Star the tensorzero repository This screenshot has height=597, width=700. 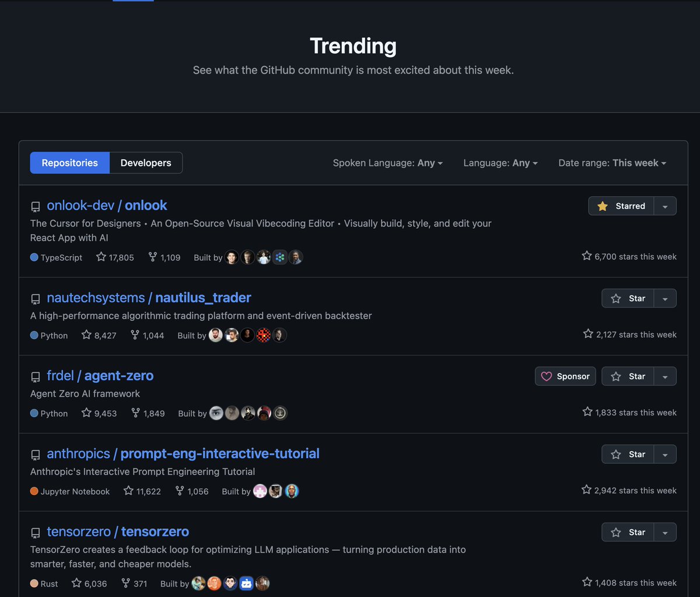click(x=628, y=532)
